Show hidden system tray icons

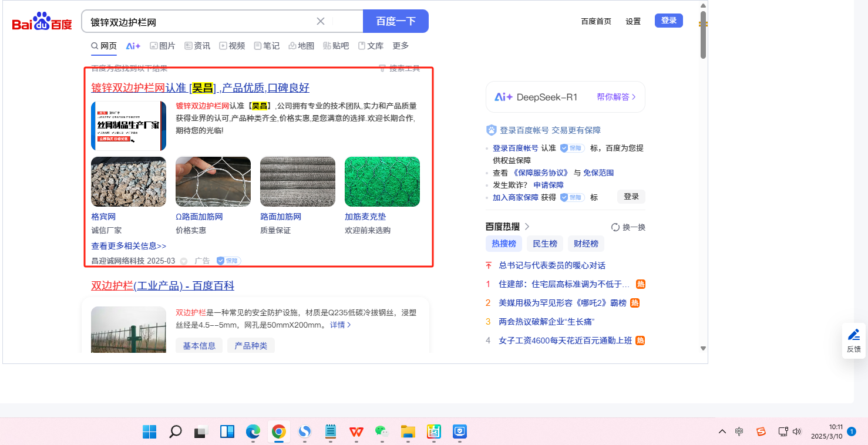click(722, 431)
